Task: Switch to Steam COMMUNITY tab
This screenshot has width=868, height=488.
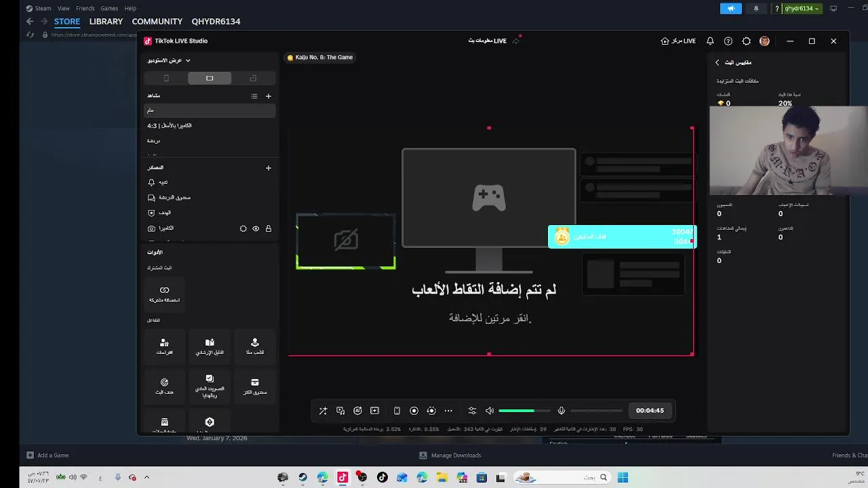Action: pos(157,21)
